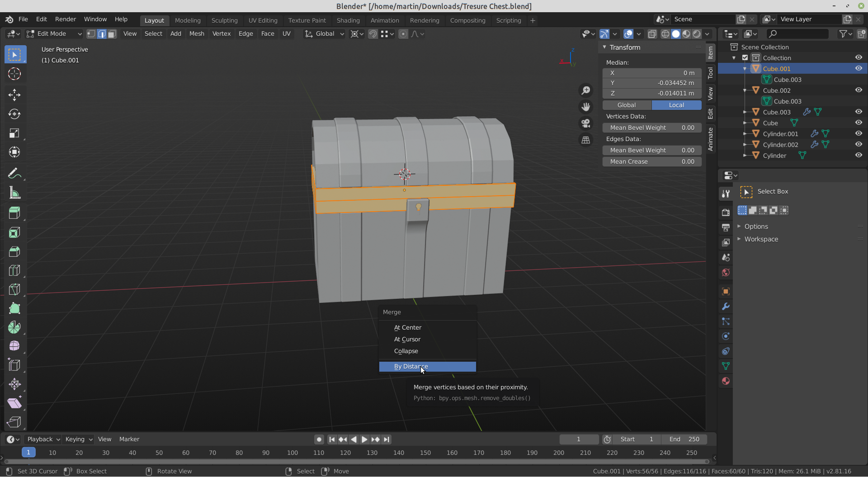Image resolution: width=868 pixels, height=477 pixels.
Task: Select the Move tool in left toolbar
Action: pyautogui.click(x=14, y=94)
